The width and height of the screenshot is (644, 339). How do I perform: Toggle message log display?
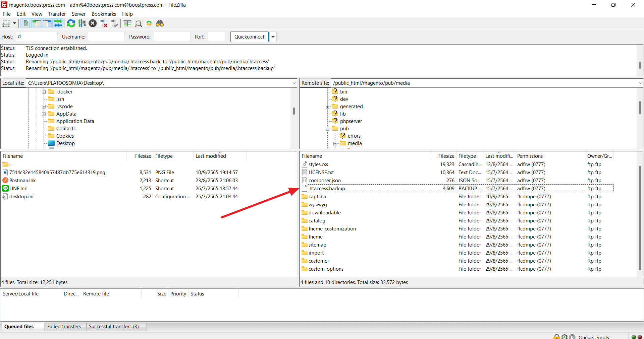pos(25,23)
